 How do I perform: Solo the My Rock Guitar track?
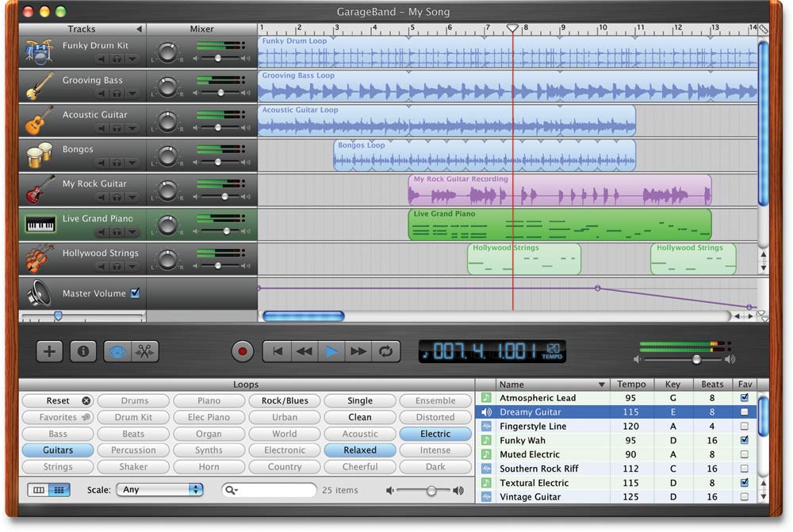tap(117, 197)
